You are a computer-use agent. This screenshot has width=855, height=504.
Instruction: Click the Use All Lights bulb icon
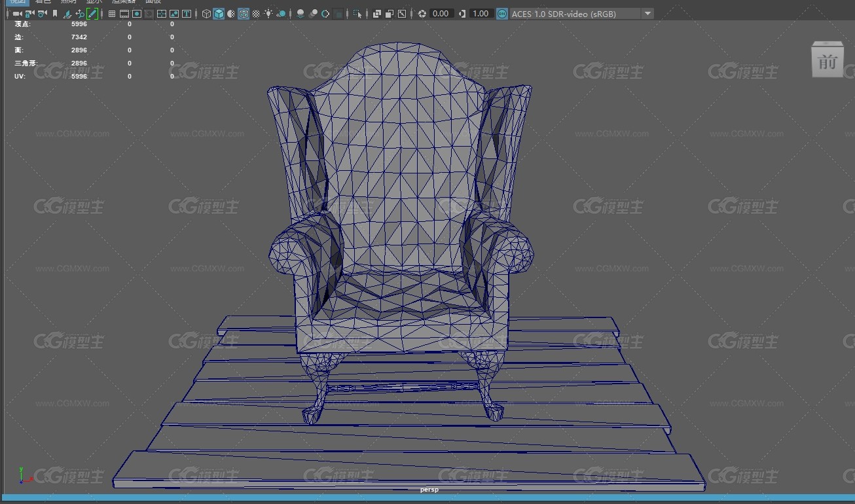click(268, 13)
